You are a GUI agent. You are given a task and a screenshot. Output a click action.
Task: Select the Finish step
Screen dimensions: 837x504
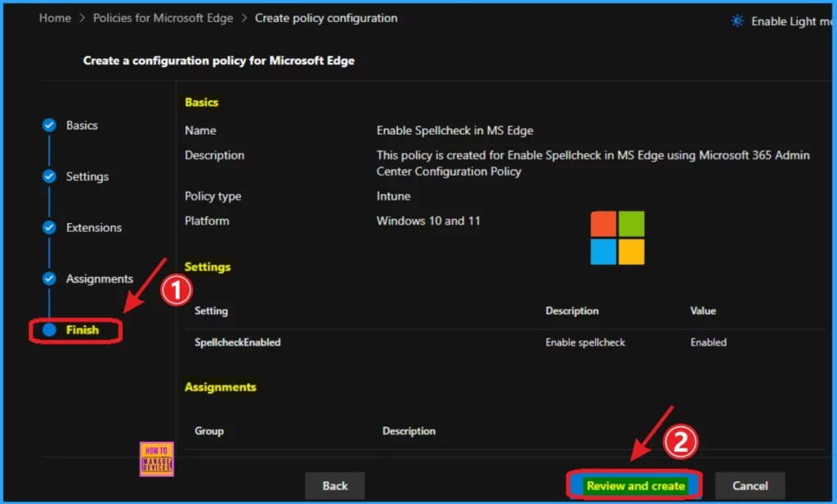83,330
